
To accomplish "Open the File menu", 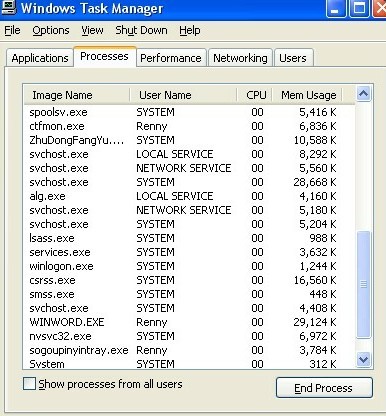I will (12, 30).
